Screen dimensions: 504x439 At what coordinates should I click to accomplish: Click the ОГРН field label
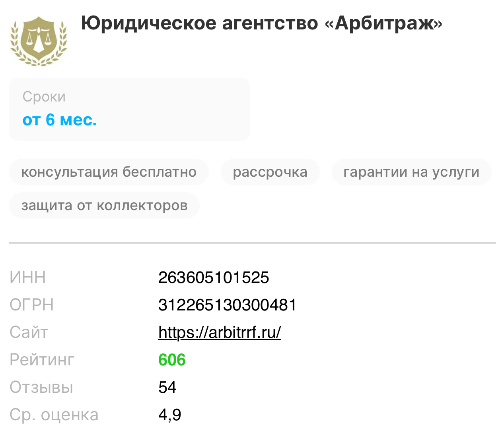click(x=31, y=305)
